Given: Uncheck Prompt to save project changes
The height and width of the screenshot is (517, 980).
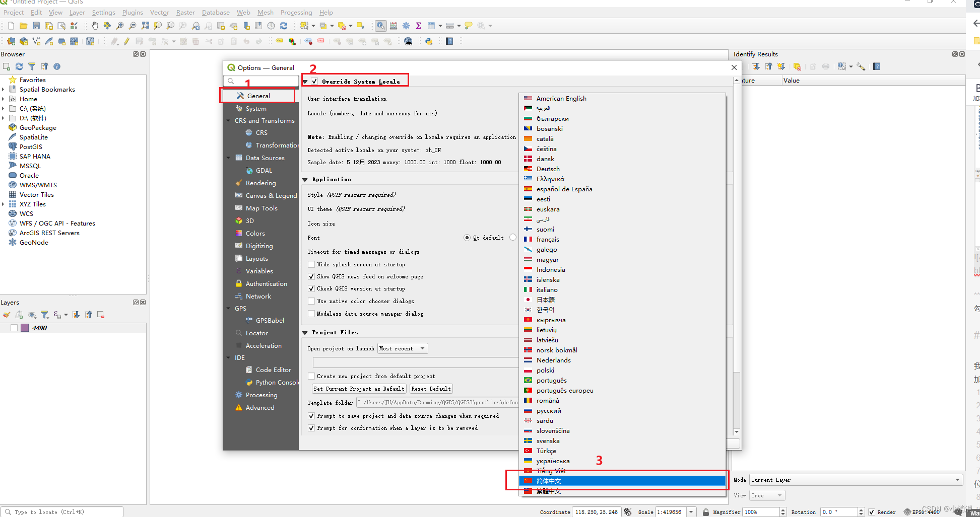Looking at the screenshot, I should [x=311, y=416].
